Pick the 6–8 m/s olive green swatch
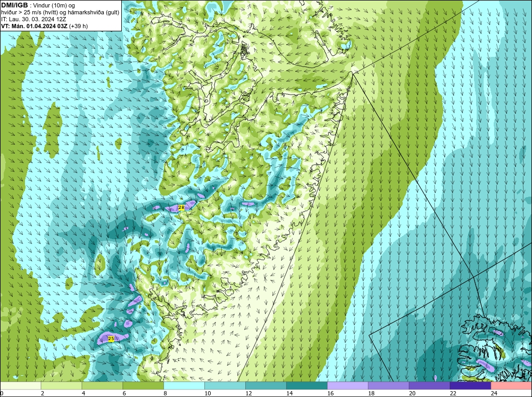The width and height of the screenshot is (532, 397). pyautogui.click(x=143, y=386)
